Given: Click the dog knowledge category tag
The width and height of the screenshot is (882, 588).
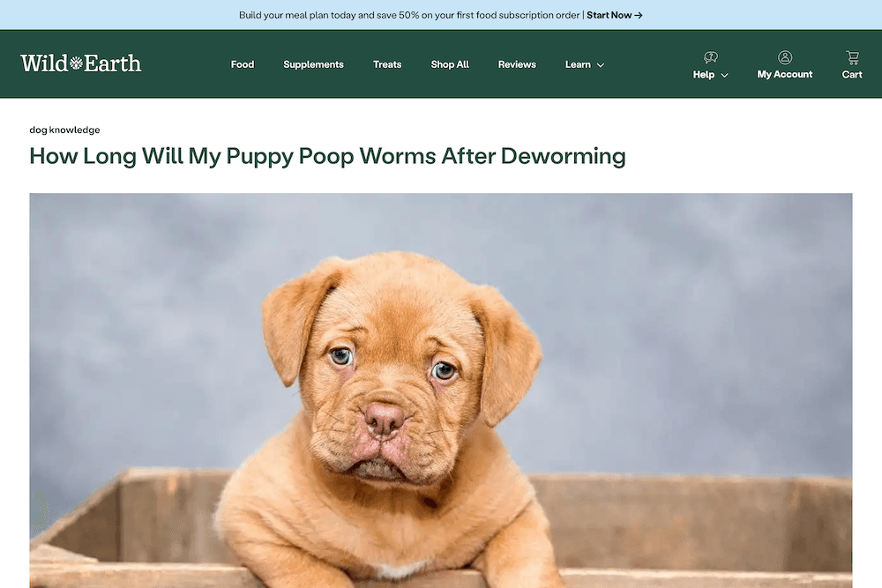Looking at the screenshot, I should 64,130.
